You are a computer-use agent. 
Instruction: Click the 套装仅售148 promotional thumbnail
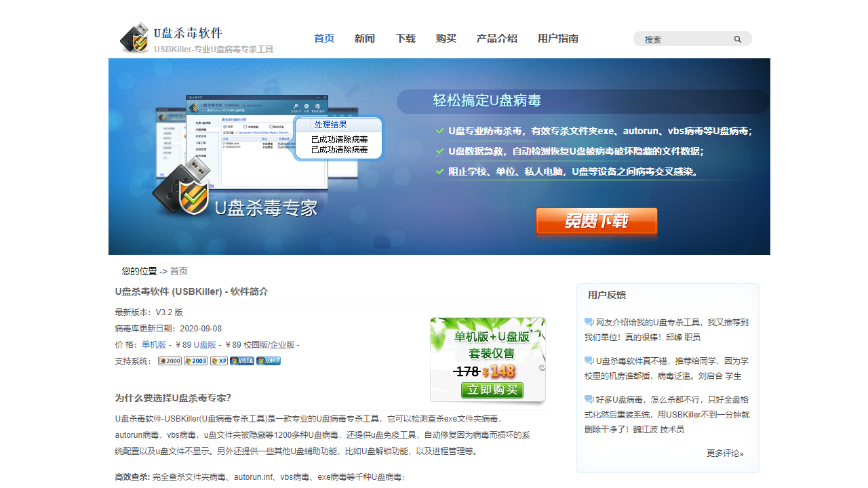click(488, 359)
